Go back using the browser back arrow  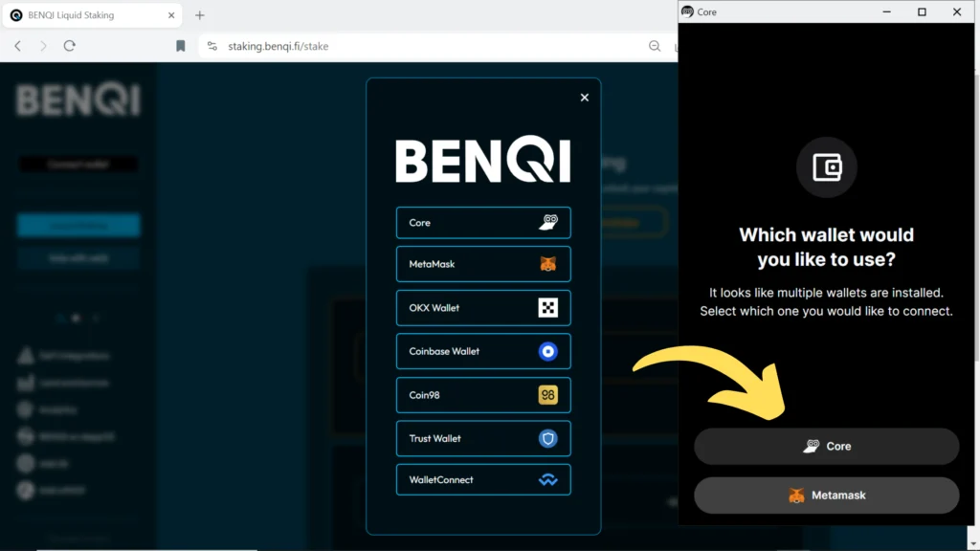coord(18,46)
